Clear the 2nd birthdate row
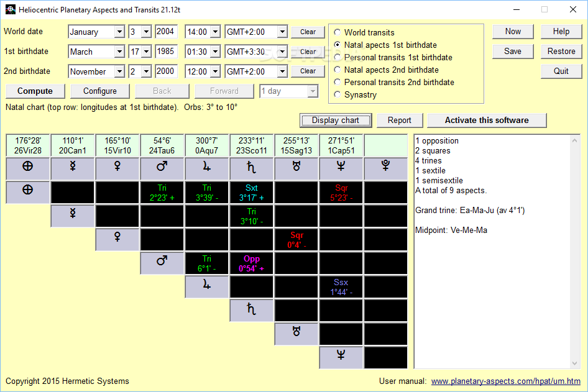588x392 pixels. coord(308,71)
